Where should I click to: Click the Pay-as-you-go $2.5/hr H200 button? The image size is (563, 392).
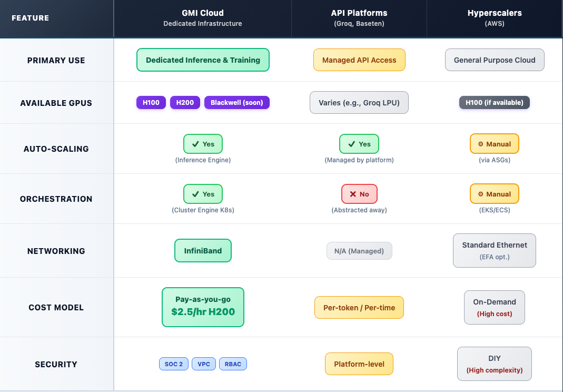203,307
